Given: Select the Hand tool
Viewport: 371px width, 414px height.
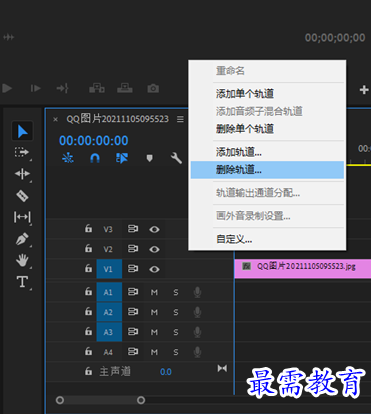Looking at the screenshot, I should point(22,260).
